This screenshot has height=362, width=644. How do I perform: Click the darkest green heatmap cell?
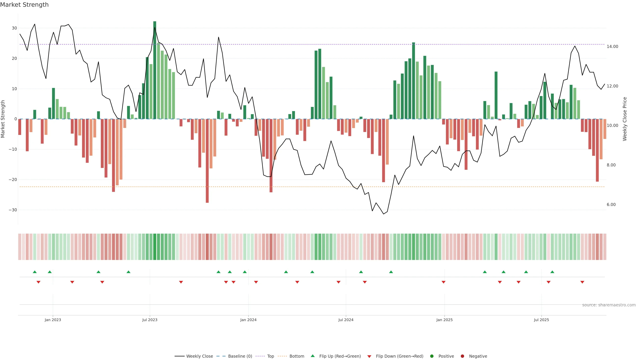(x=155, y=247)
